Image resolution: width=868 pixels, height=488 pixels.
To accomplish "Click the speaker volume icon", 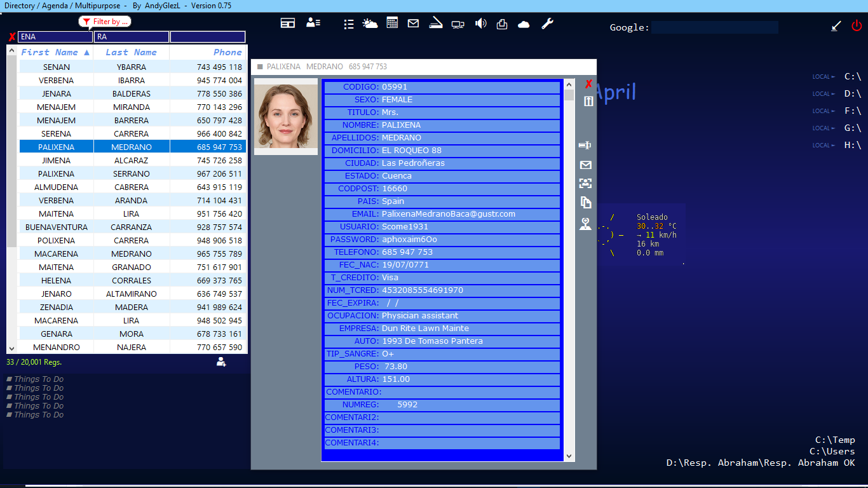I will coord(481,24).
